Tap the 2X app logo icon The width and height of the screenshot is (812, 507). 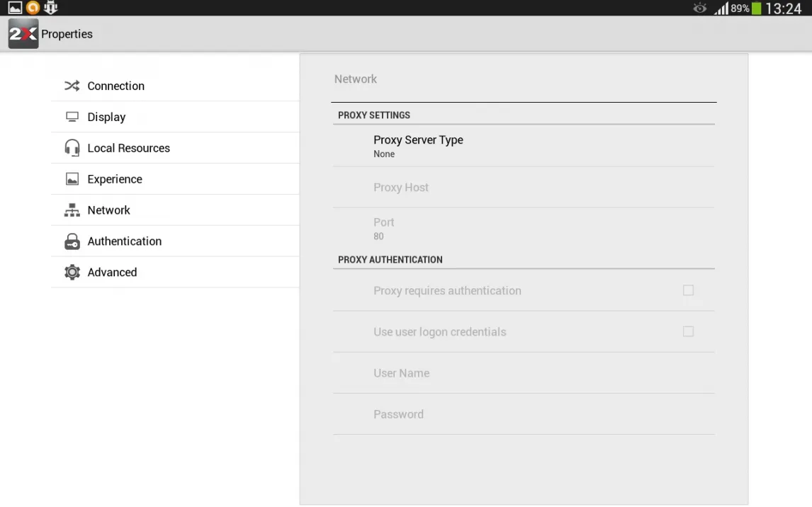click(23, 33)
